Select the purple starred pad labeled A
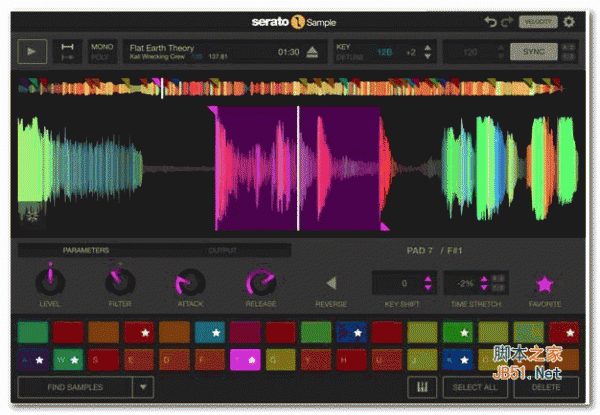Image resolution: width=600 pixels, height=415 pixels. [33, 360]
